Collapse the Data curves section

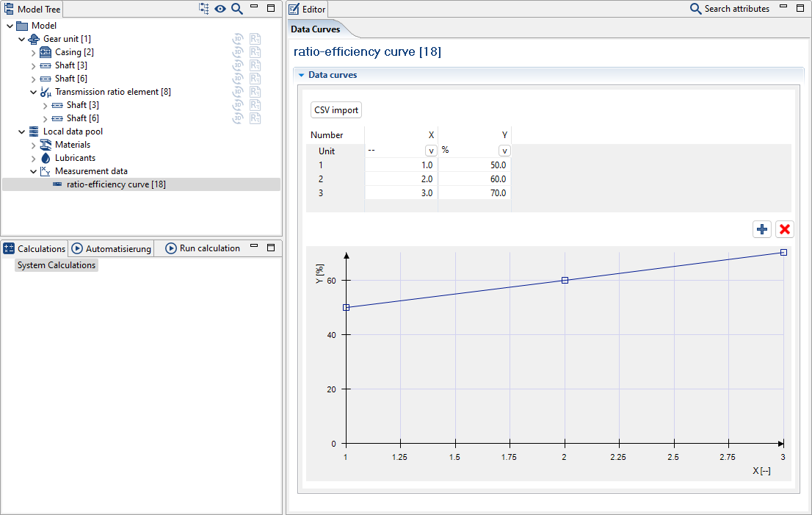coord(301,75)
